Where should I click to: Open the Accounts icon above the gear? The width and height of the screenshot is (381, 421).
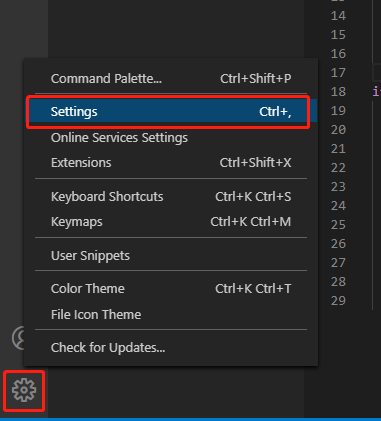18,338
